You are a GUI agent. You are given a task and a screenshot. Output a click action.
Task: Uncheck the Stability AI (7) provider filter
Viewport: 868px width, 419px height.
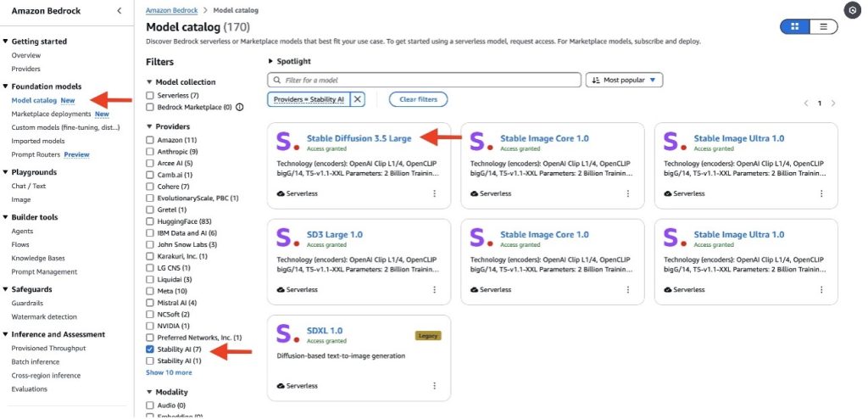click(x=150, y=349)
